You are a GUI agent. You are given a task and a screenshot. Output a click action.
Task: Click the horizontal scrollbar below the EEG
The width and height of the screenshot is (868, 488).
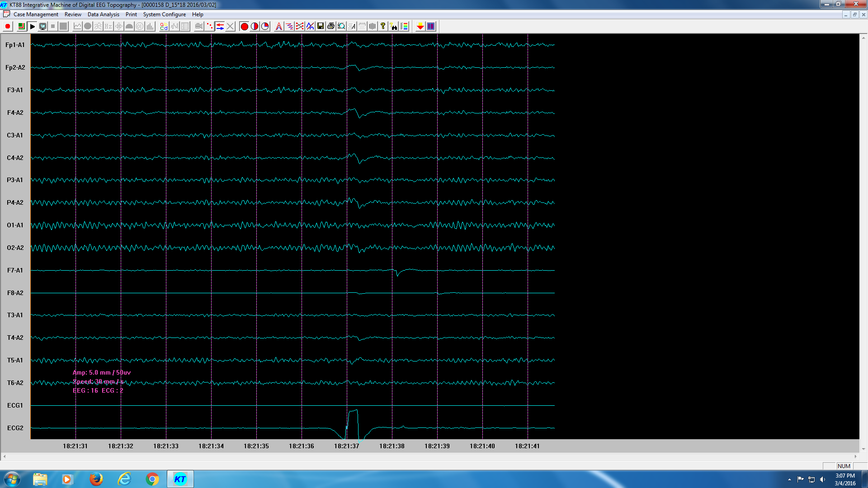click(429, 456)
